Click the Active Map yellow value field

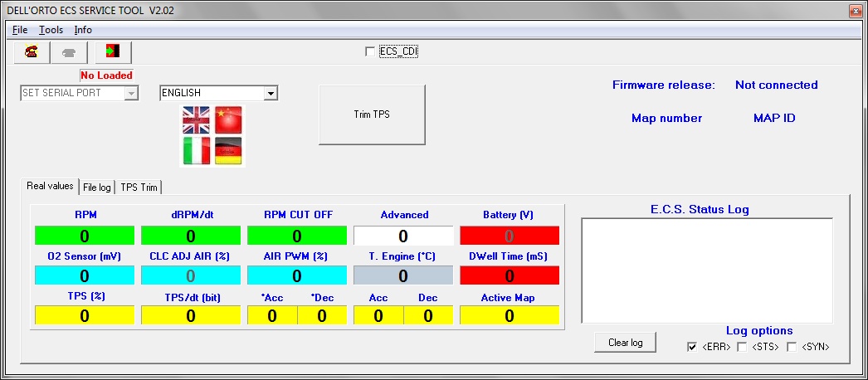[x=510, y=315]
